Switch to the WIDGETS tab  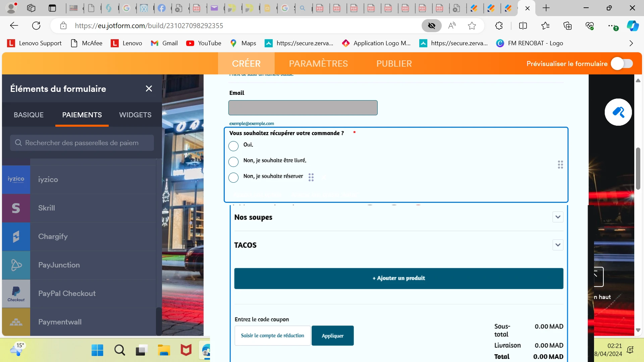135,115
